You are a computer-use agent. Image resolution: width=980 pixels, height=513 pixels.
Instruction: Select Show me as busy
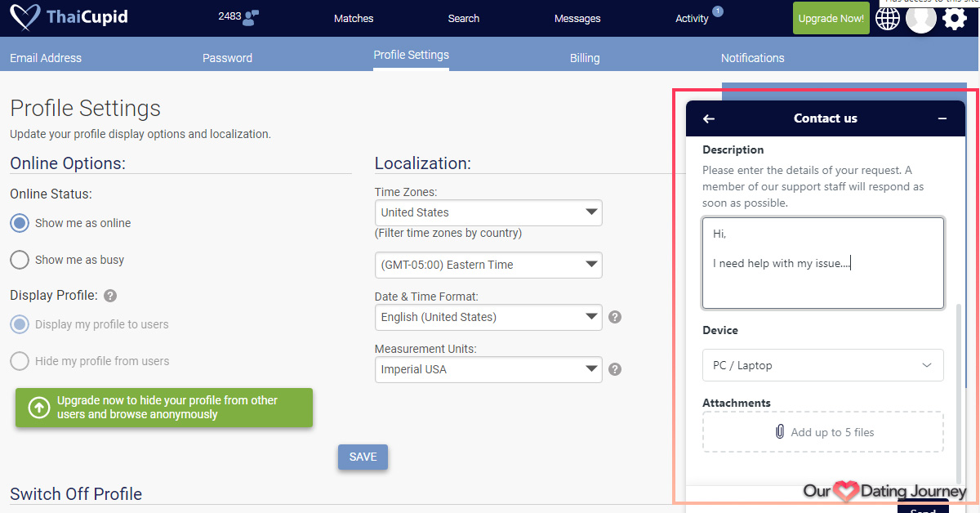coord(20,260)
